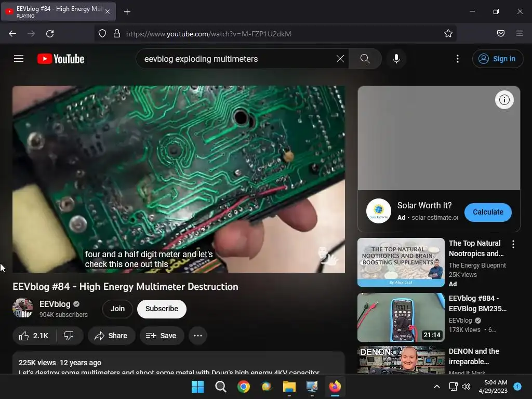Go to YouTube home via logo
The image size is (532, 399).
click(x=61, y=59)
